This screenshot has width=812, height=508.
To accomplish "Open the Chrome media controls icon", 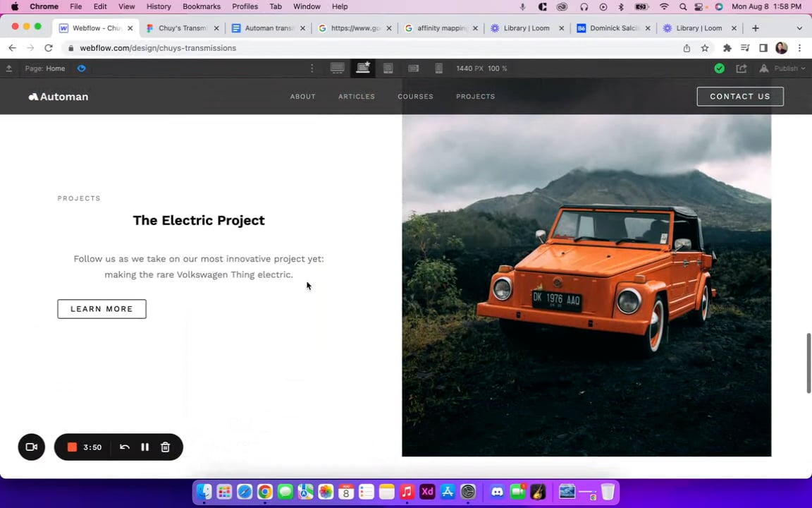I will click(745, 48).
